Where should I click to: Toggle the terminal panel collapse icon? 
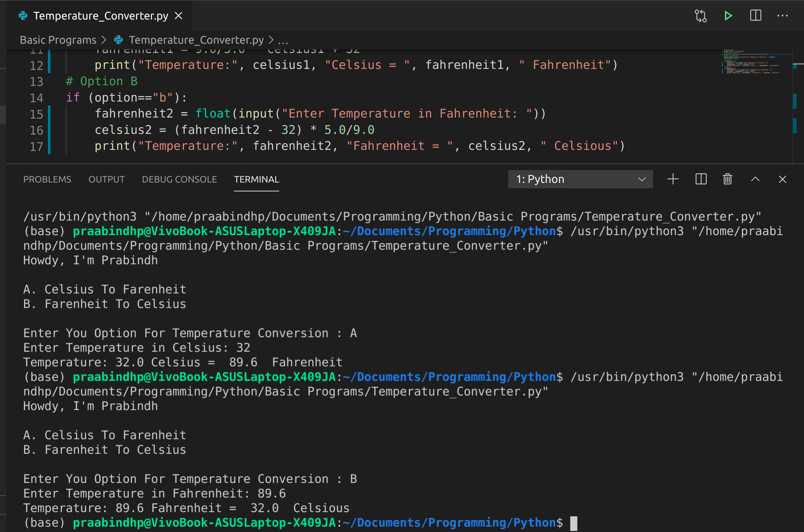pyautogui.click(x=755, y=179)
